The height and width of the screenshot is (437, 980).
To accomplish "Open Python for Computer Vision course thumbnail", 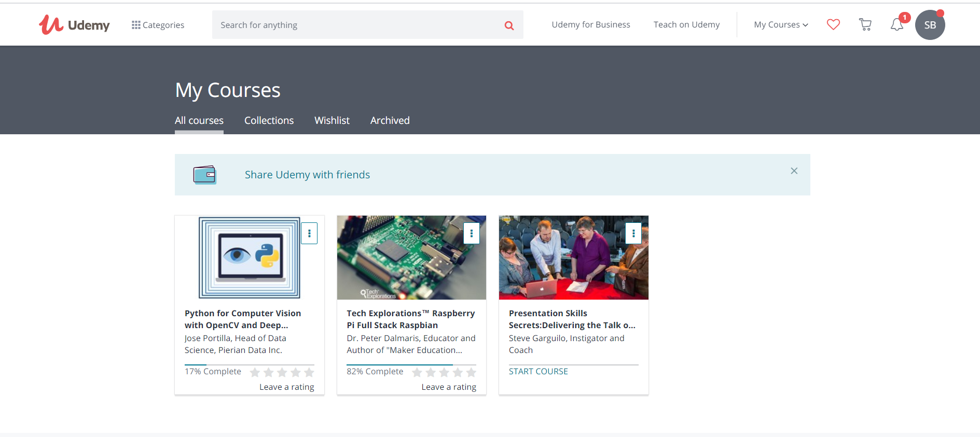I will (x=250, y=258).
